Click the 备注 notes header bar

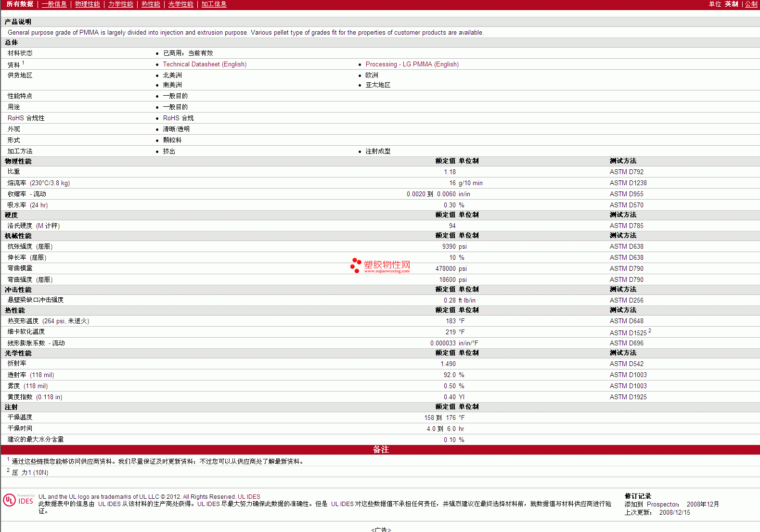[380, 450]
